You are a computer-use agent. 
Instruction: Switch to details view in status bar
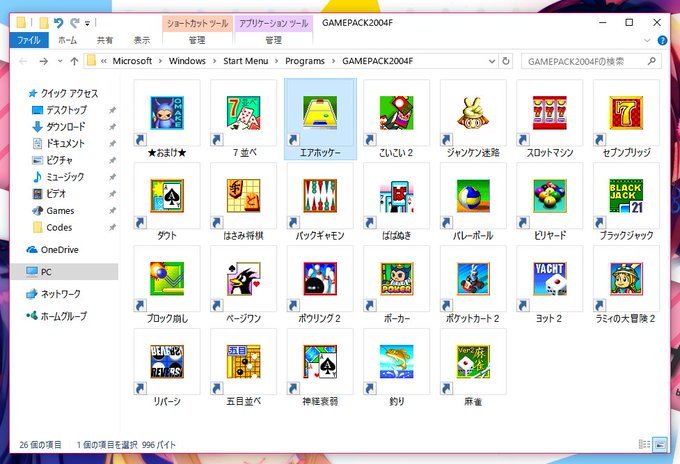point(644,444)
